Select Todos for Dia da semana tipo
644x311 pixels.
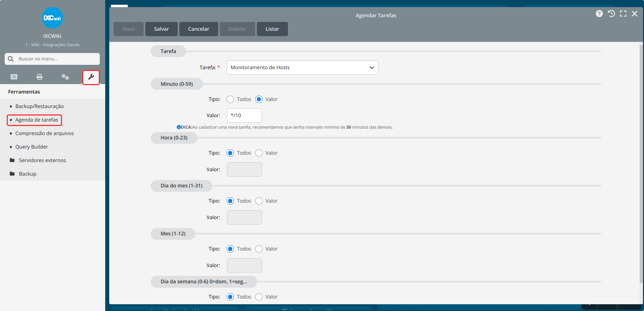(230, 297)
